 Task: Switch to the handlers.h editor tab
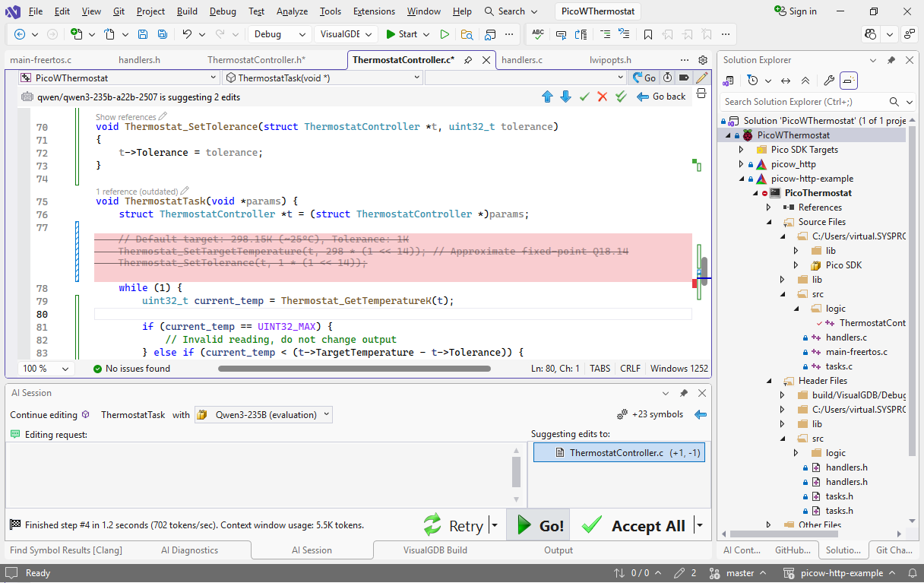[139, 60]
